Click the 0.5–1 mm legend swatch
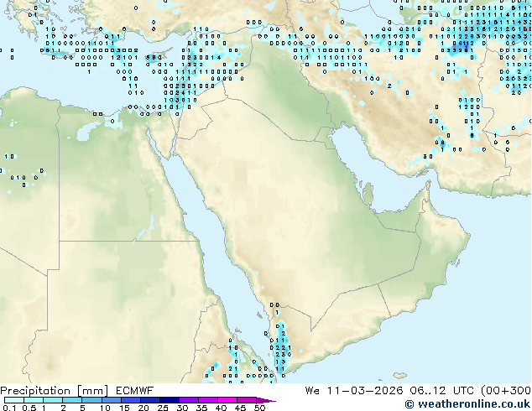 click(34, 400)
